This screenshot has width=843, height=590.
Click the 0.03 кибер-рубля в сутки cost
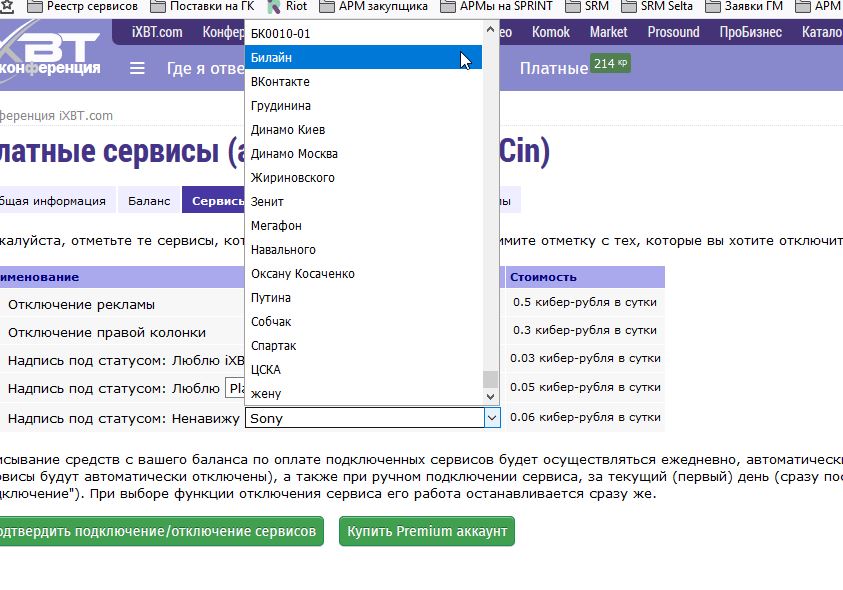pyautogui.click(x=585, y=358)
